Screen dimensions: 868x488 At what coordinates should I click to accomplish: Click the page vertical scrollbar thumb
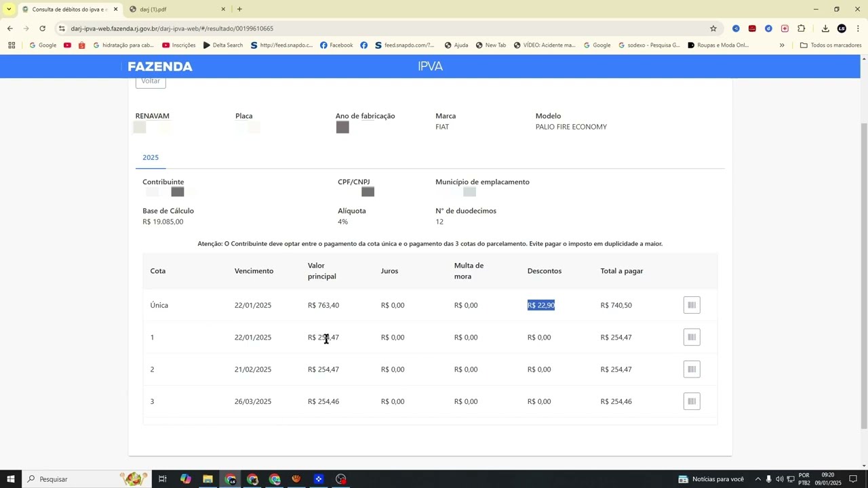click(x=864, y=274)
